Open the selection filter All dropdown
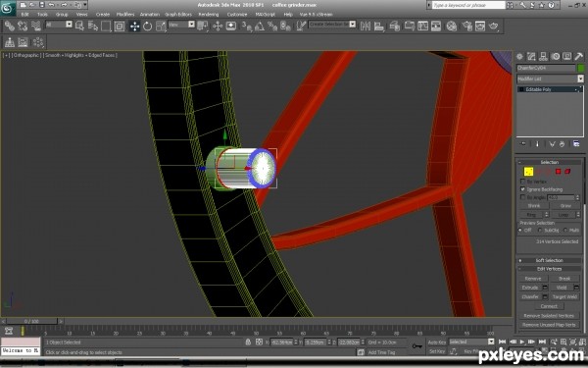 tap(59, 25)
